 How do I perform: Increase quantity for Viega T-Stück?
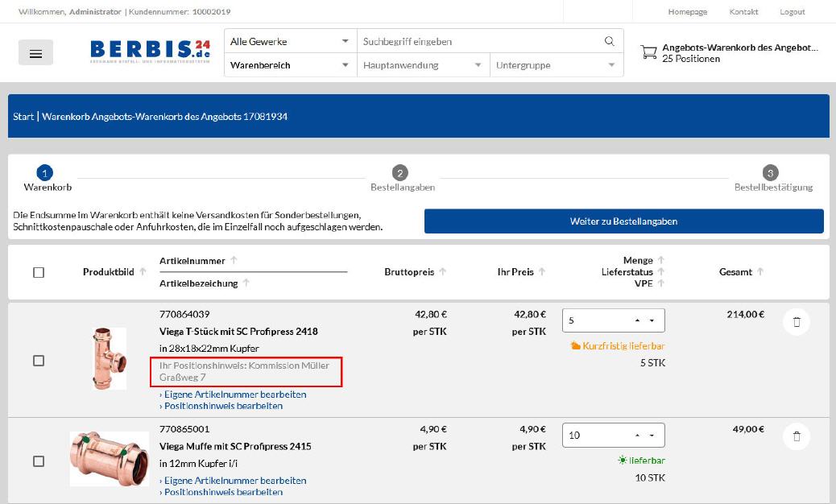click(637, 320)
